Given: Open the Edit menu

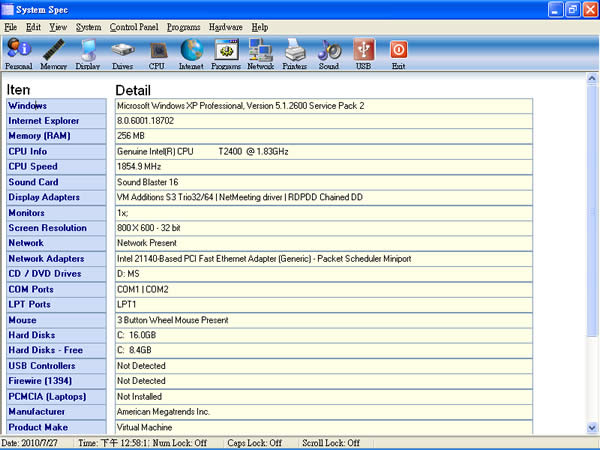Looking at the screenshot, I should coord(33,27).
